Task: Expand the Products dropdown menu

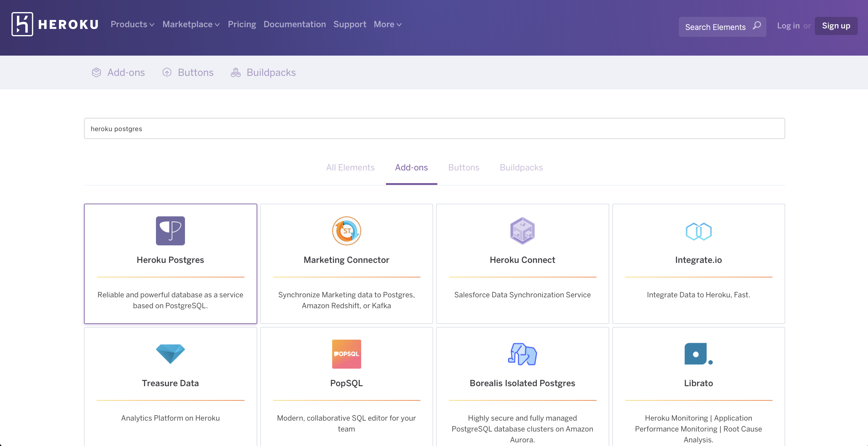Action: (132, 24)
